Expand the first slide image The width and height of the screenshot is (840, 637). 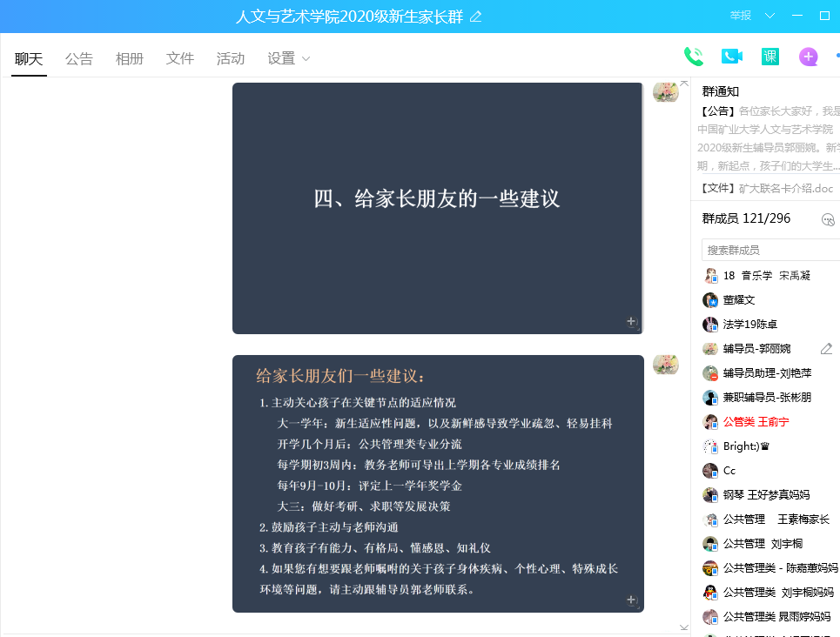pos(632,322)
